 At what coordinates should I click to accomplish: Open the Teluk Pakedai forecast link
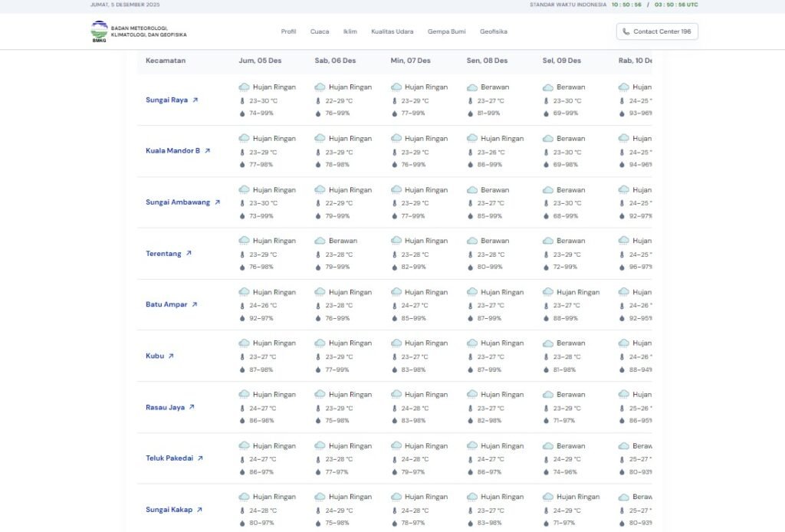coord(169,458)
